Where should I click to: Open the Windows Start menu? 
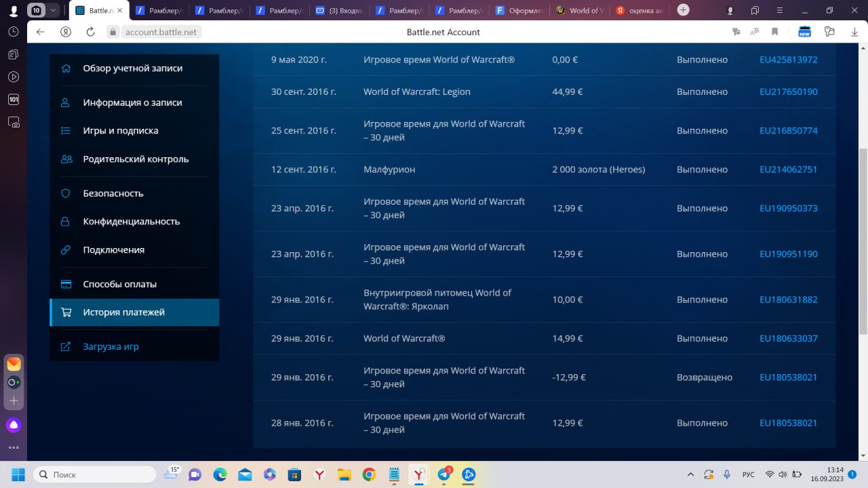[x=18, y=474]
